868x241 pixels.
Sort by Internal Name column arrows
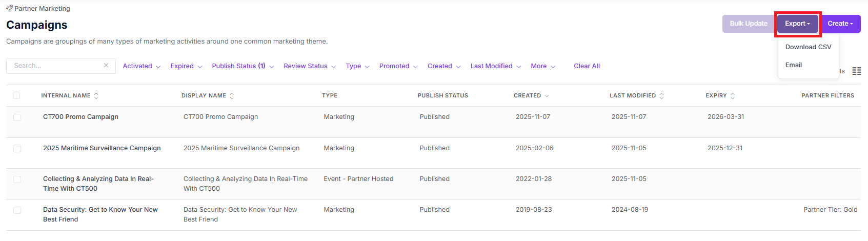96,96
